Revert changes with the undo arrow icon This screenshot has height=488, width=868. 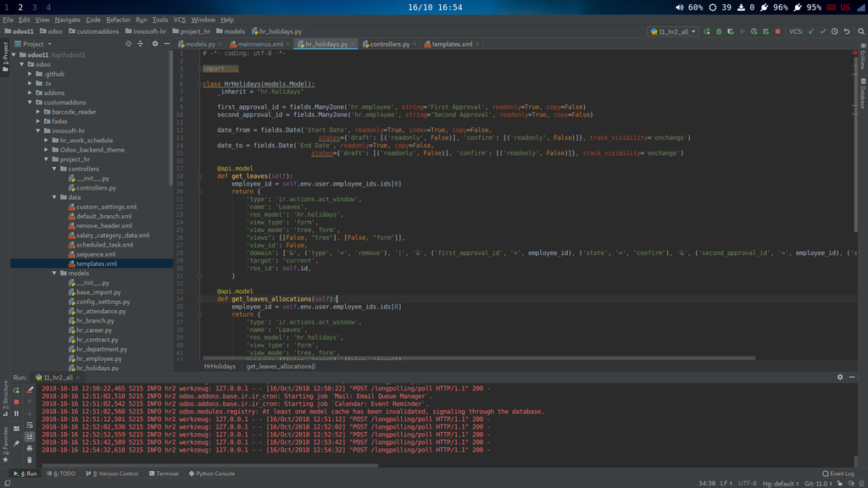click(x=847, y=31)
